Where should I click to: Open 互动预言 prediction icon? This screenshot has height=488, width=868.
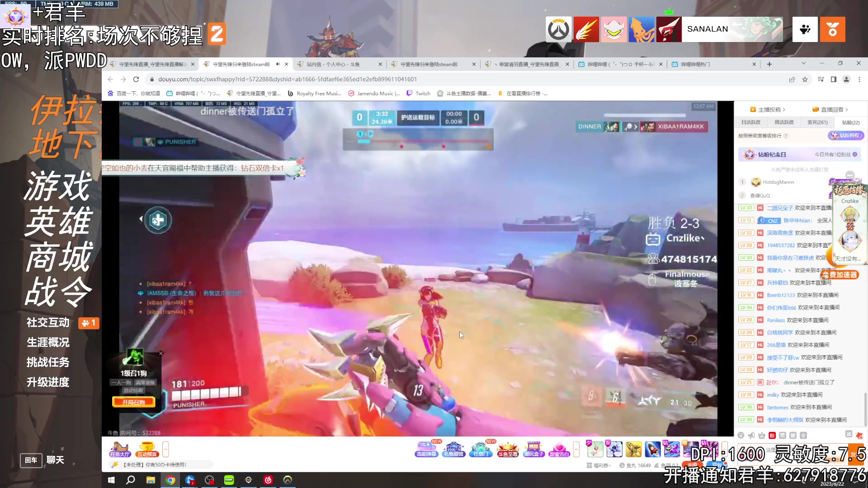click(147, 449)
